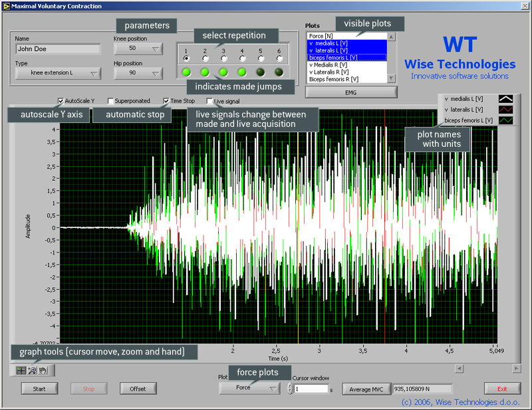
Task: Select Force [N] in the Plots list
Action: (x=346, y=36)
